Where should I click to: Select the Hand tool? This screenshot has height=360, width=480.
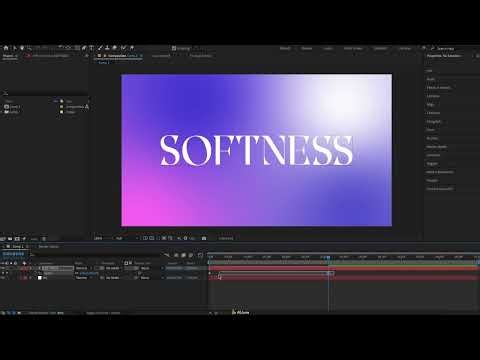point(22,48)
